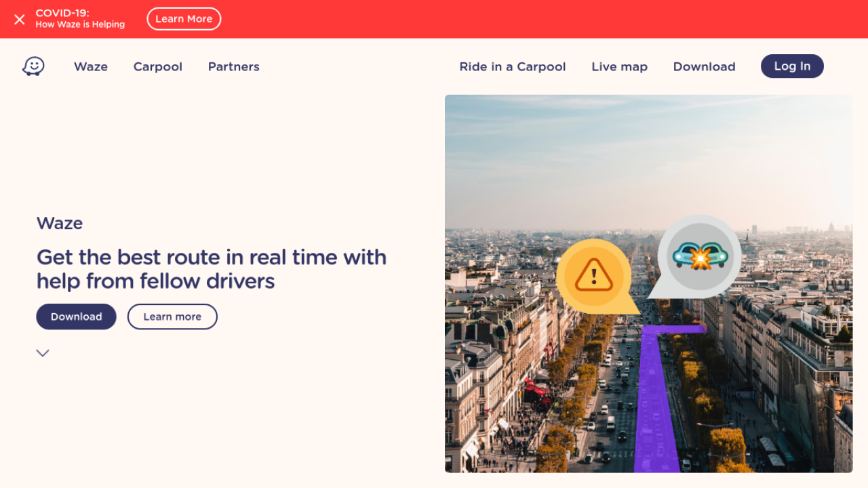Open the Waze menu item
This screenshot has width=868, height=488.
click(x=91, y=66)
